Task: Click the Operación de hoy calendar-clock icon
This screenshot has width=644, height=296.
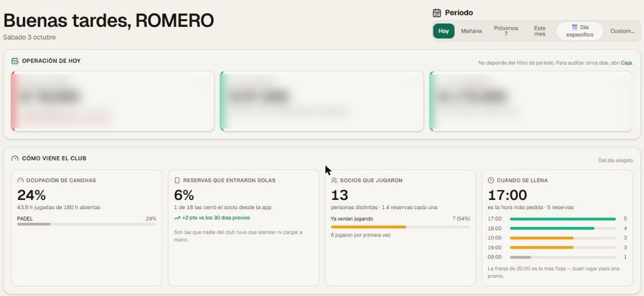Action: (x=15, y=61)
